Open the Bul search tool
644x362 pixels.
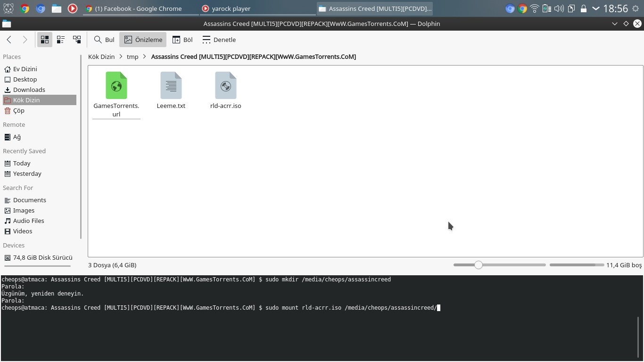(x=104, y=40)
